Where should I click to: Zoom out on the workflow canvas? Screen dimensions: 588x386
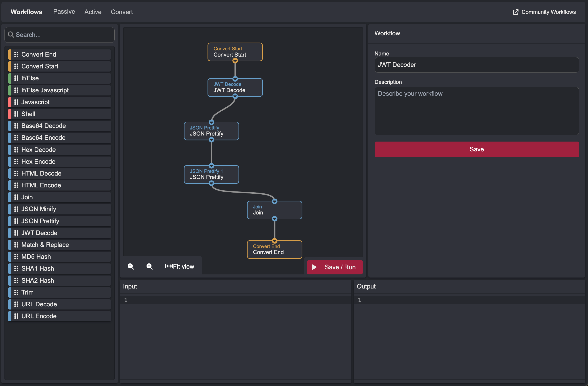(130, 266)
